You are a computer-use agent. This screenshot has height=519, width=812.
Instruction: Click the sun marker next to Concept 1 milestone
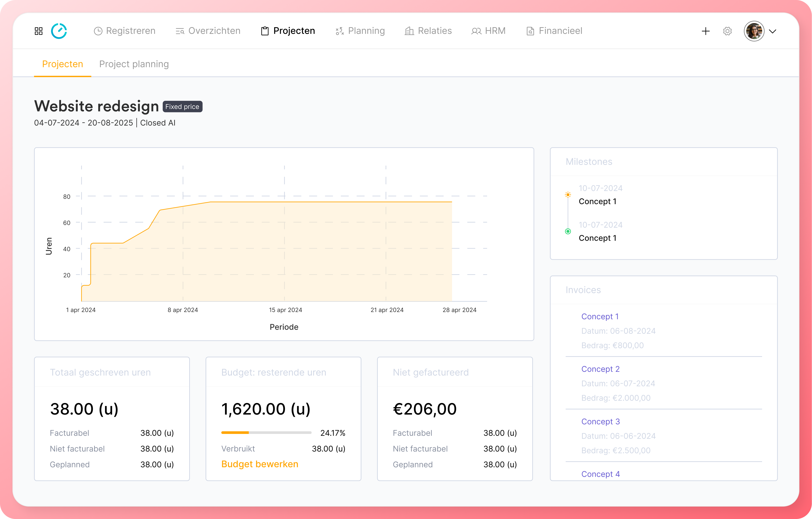(x=568, y=194)
